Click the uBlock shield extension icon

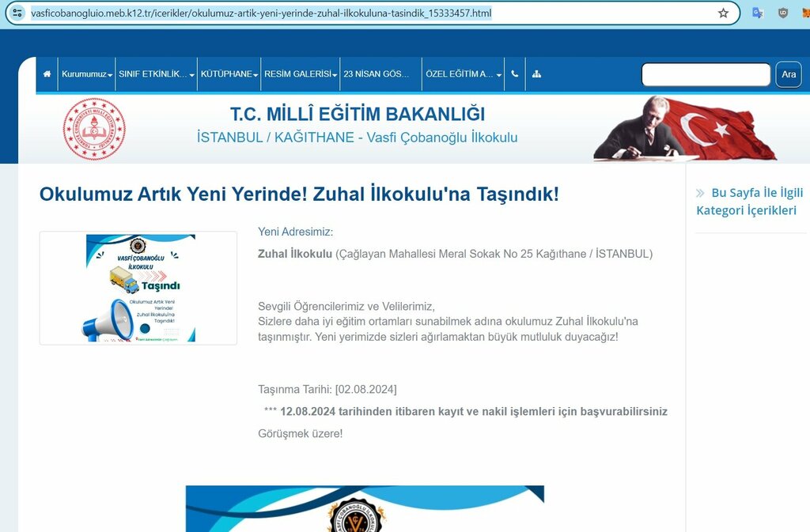click(783, 13)
